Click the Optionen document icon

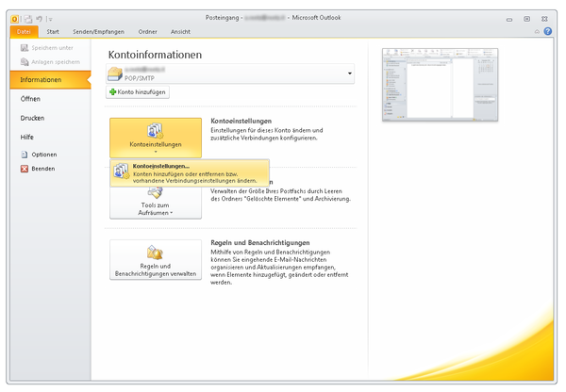click(25, 155)
